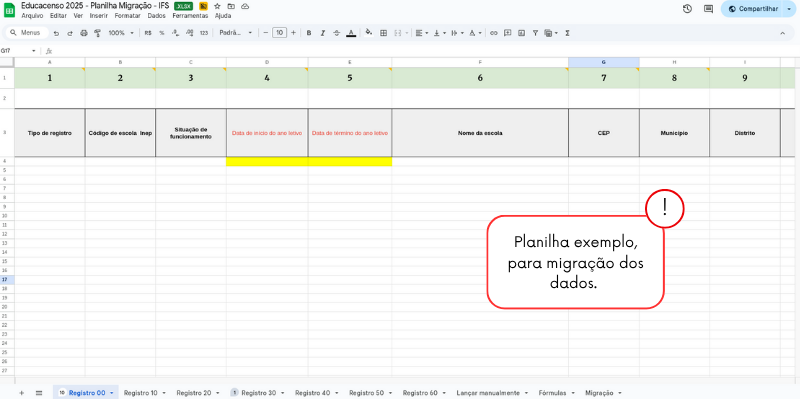Click the yellow highlighted cell under column D
Screen dimensions: 800x400
click(267, 161)
